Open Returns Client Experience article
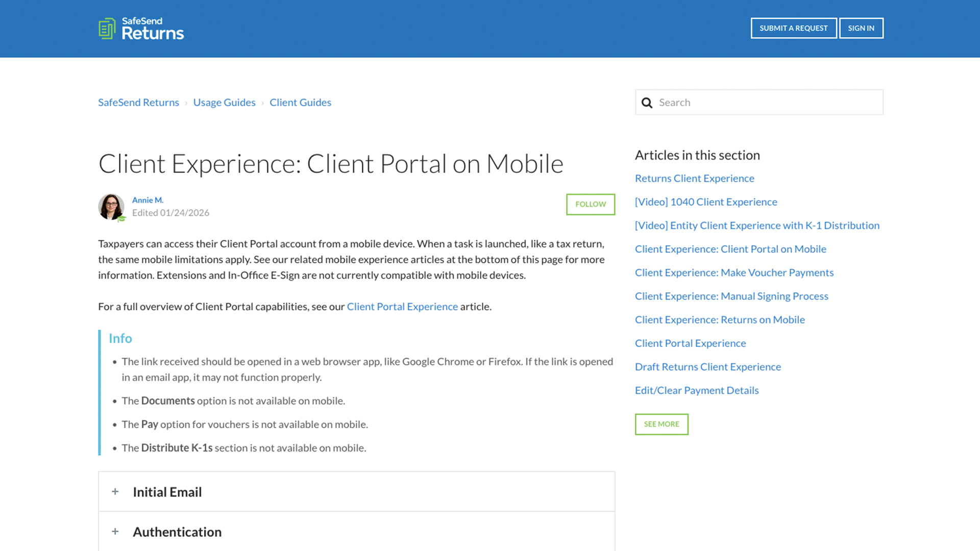Viewport: 980px width, 551px height. click(x=694, y=179)
